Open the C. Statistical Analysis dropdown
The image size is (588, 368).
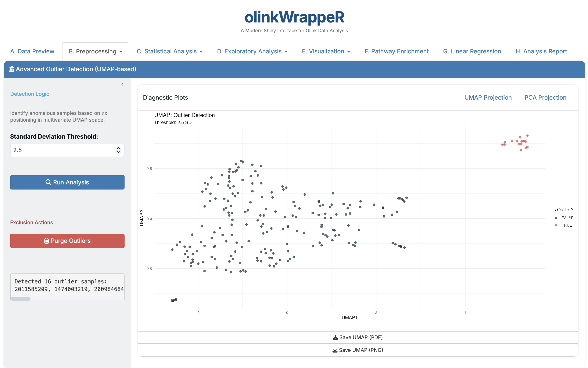coord(169,51)
